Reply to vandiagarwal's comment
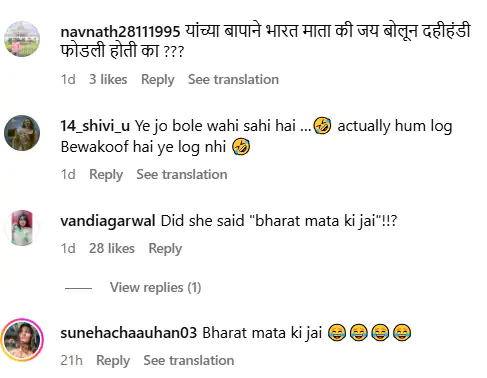The image size is (487, 378). tap(165, 249)
